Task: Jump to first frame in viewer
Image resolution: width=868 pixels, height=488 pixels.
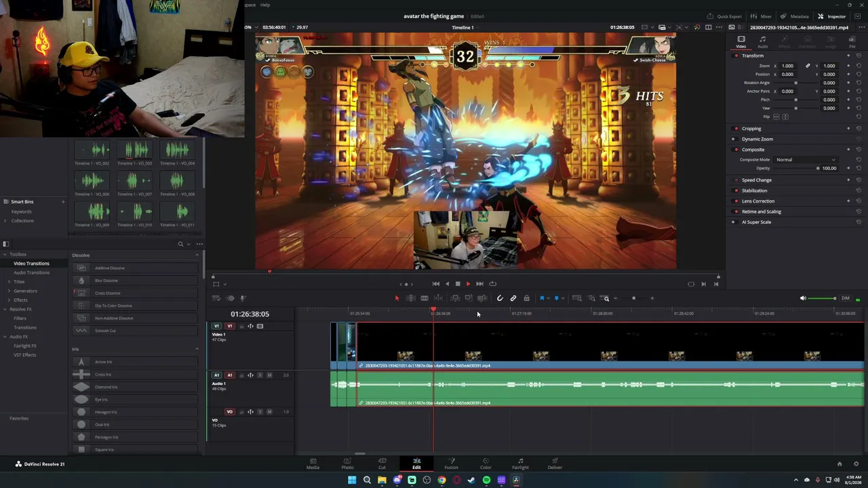Action: coord(436,284)
